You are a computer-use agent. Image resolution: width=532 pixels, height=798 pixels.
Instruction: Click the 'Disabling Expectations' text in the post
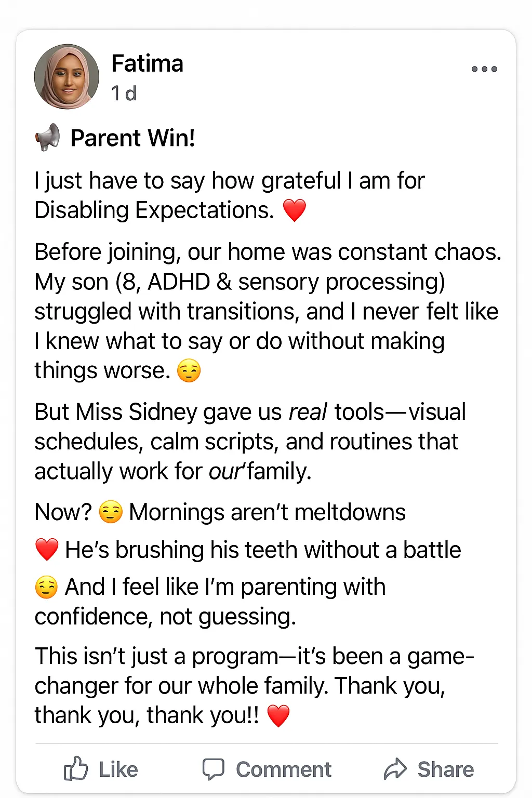pyautogui.click(x=154, y=210)
